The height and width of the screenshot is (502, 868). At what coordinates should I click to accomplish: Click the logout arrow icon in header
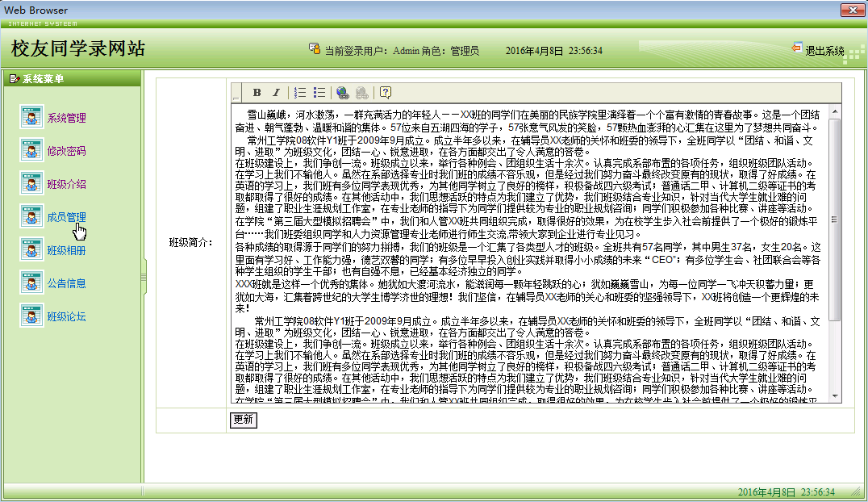pyautogui.click(x=796, y=48)
